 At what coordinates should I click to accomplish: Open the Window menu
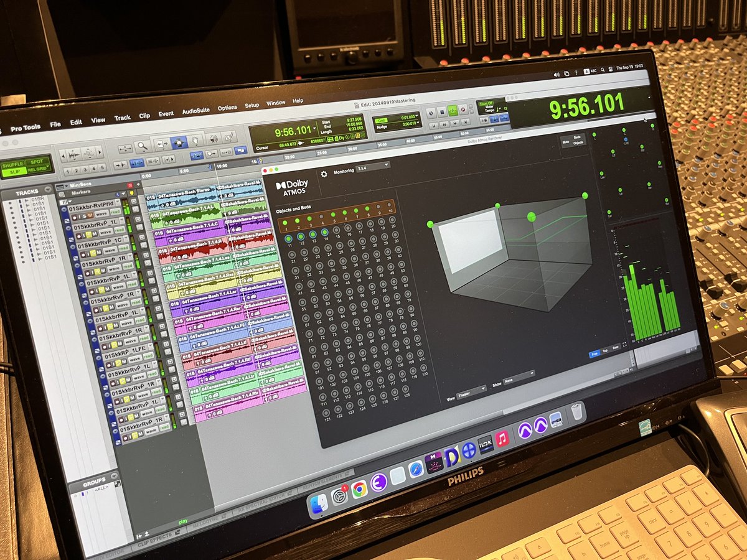(276, 103)
